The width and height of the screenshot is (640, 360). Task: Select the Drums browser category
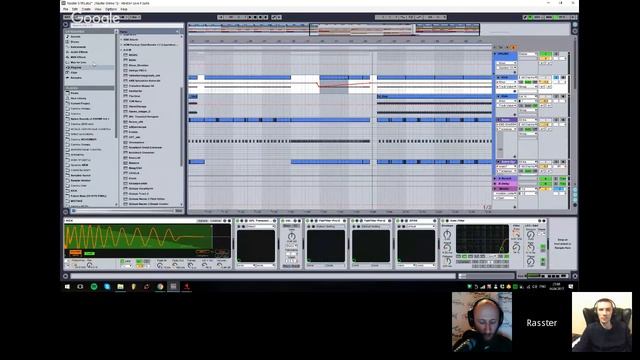pos(76,42)
